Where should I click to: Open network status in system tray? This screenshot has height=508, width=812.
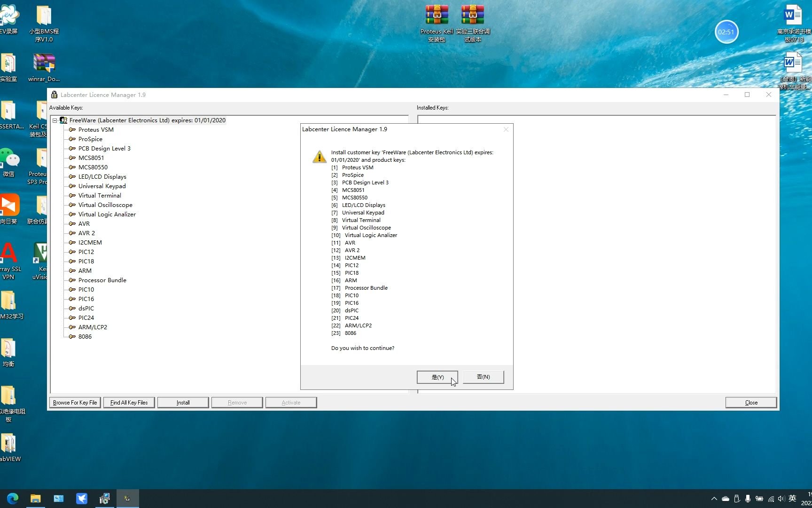[771, 499]
